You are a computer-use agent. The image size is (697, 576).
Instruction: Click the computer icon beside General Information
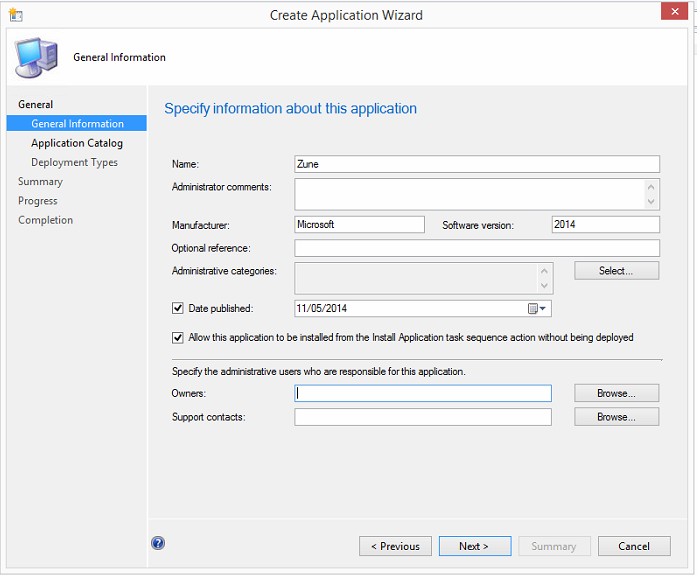click(x=36, y=57)
